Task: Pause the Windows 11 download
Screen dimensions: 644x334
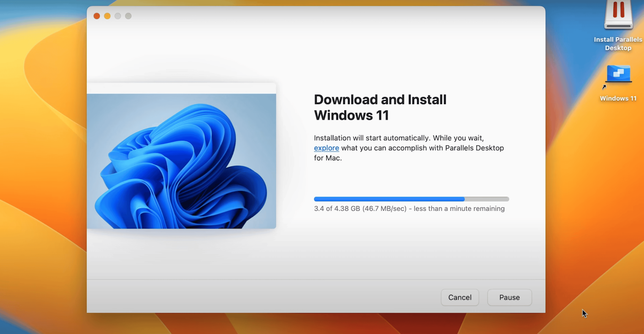Action: coord(509,297)
